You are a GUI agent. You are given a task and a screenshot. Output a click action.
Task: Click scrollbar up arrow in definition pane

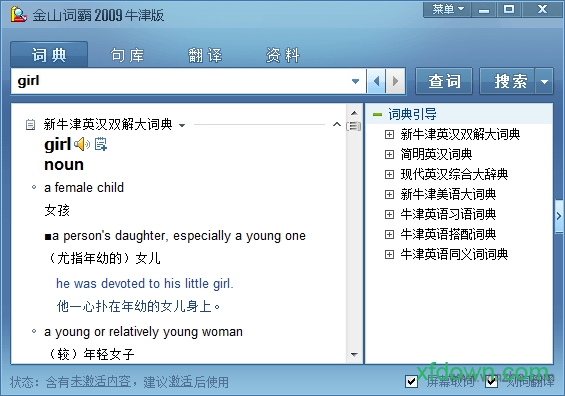tap(354, 113)
